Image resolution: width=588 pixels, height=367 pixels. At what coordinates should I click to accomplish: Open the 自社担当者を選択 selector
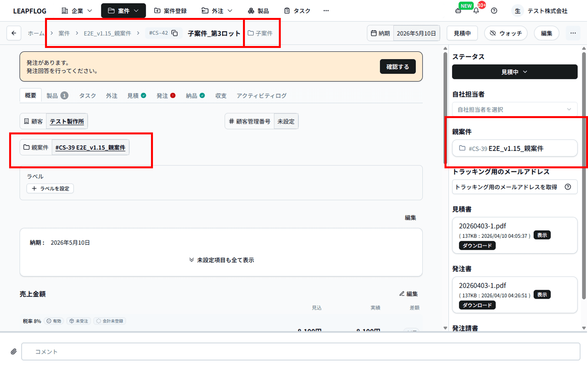(x=515, y=109)
